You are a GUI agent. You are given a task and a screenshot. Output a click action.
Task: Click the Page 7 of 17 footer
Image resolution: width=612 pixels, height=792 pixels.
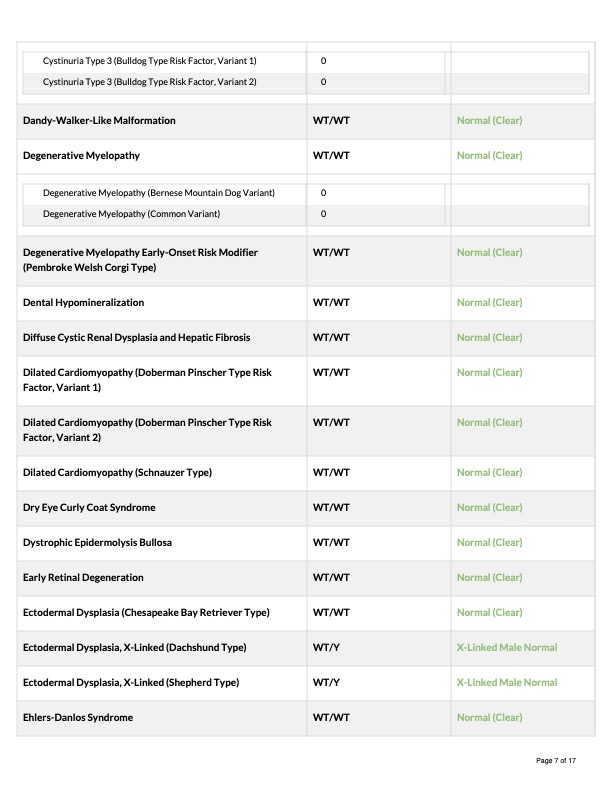click(555, 761)
